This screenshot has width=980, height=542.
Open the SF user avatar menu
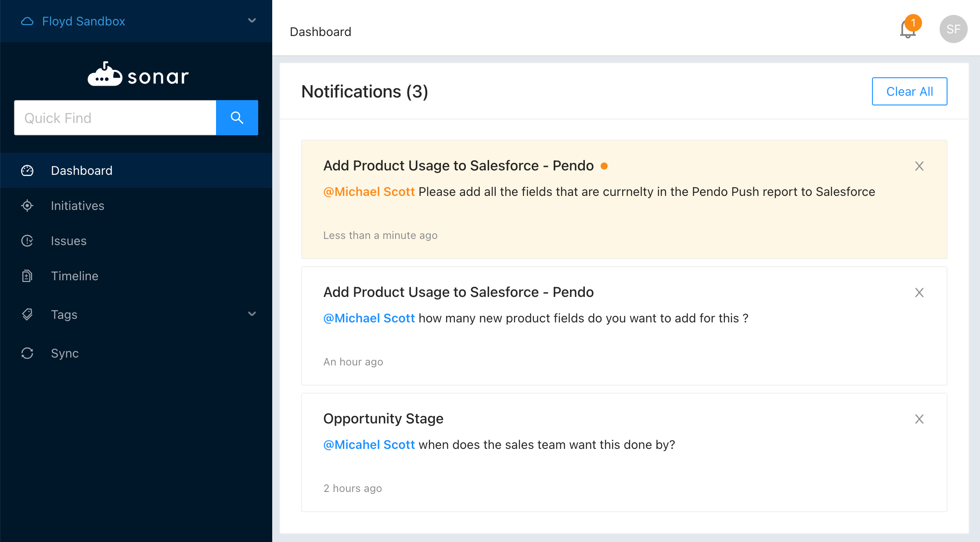(x=953, y=29)
